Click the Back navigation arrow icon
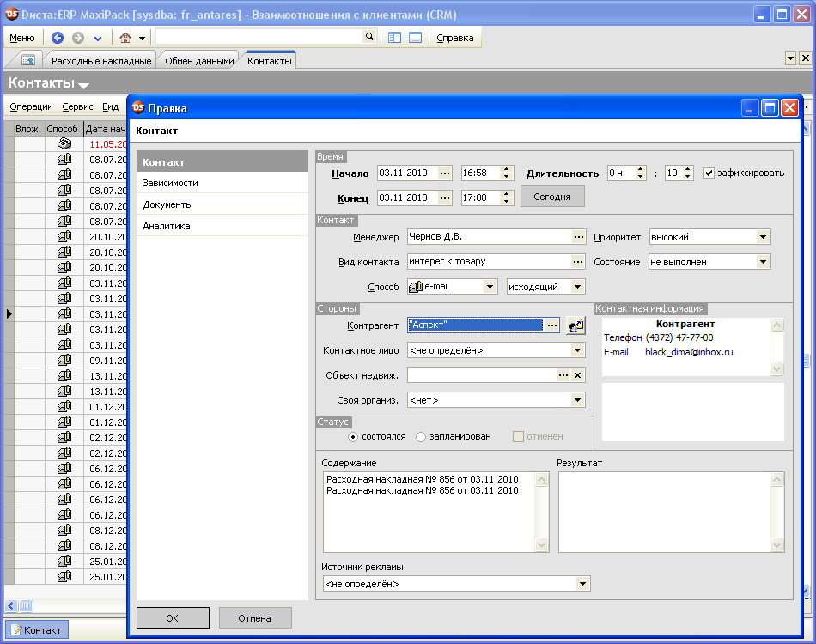Viewport: 816px width, 644px height. click(x=58, y=38)
